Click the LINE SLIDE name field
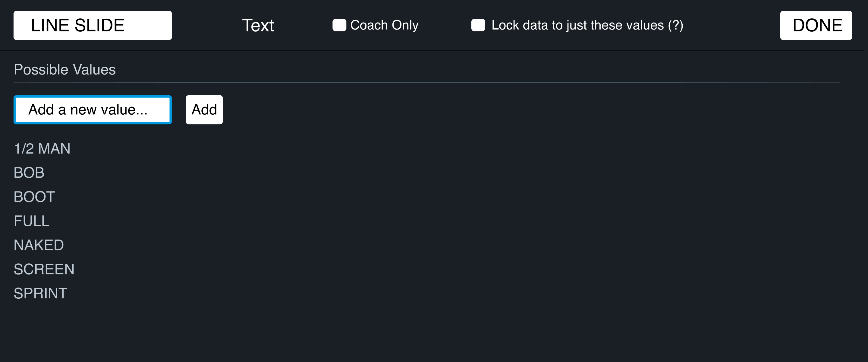This screenshot has width=868, height=362. tap(92, 25)
